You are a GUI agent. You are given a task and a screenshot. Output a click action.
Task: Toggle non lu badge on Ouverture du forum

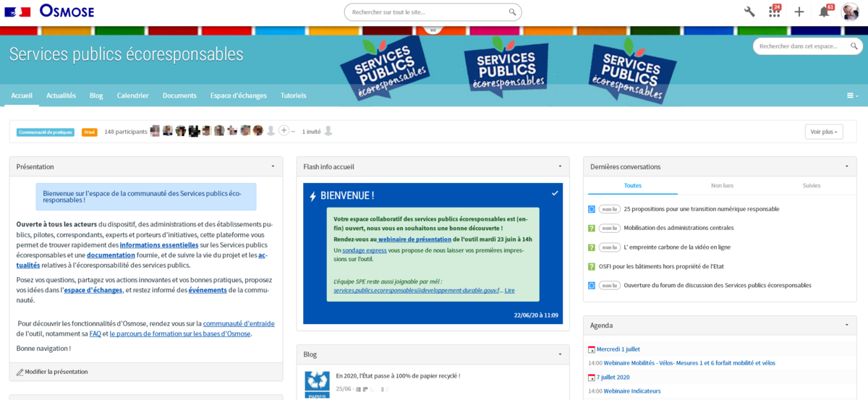point(610,285)
